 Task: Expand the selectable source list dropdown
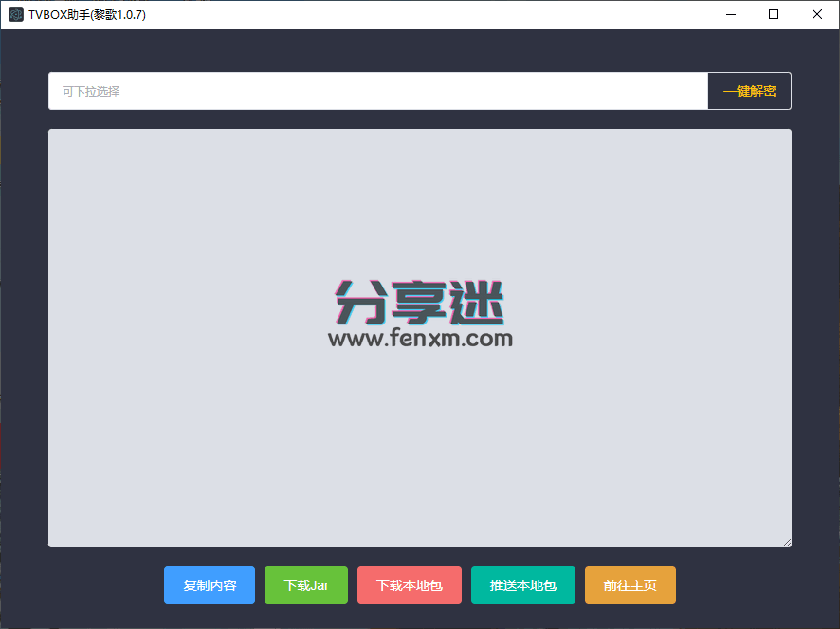[x=377, y=90]
